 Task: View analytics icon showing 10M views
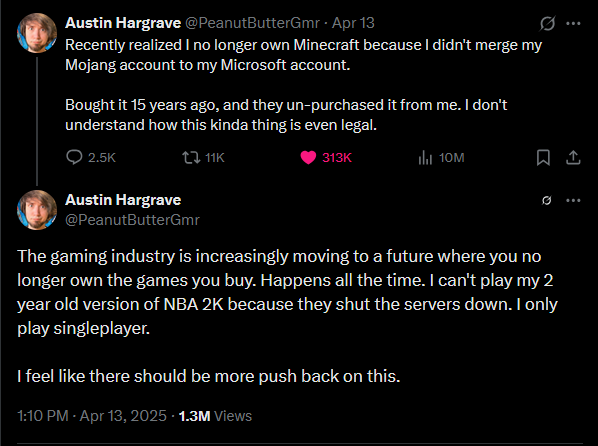(425, 157)
